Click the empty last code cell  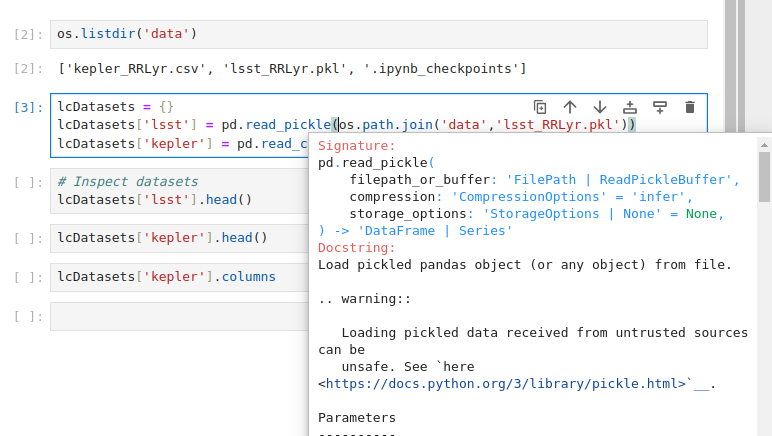point(179,316)
